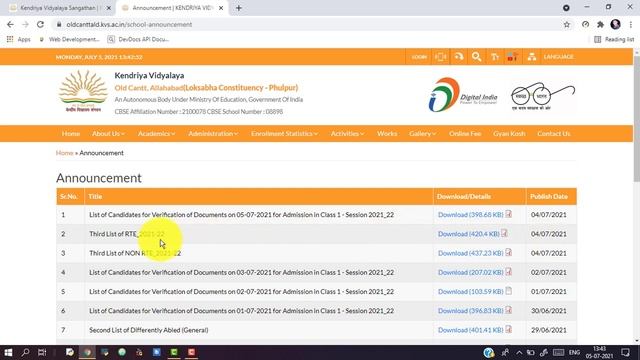
Task: Open the Online Fee menu item
Action: [x=465, y=133]
